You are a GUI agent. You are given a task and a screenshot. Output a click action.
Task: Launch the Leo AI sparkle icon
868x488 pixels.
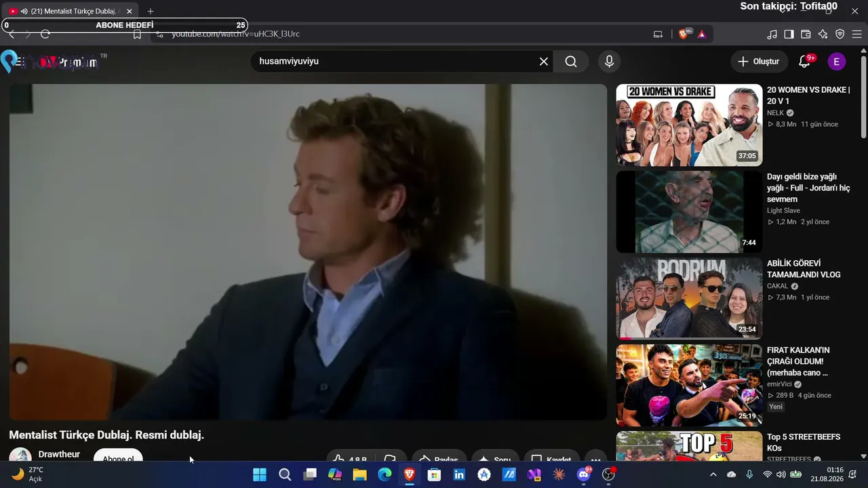[823, 34]
